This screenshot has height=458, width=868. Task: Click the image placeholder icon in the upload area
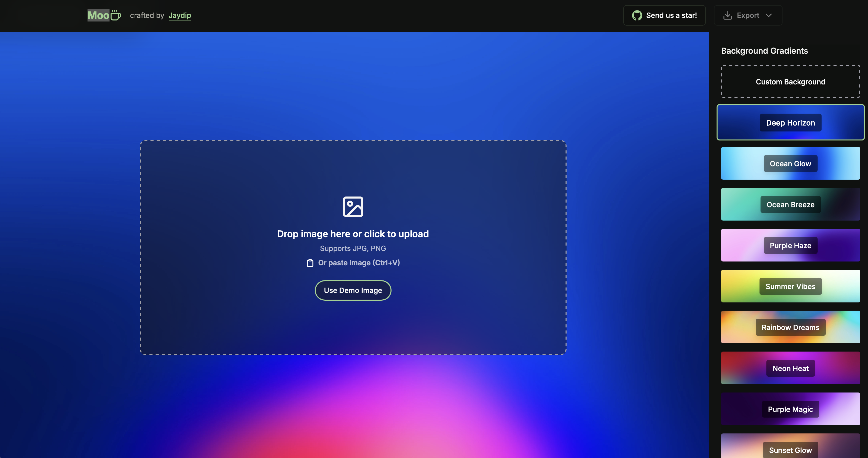click(x=353, y=206)
